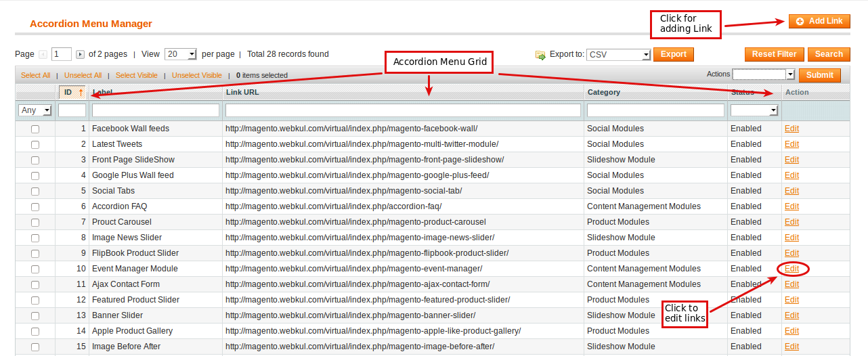Edit the Accordion FAQ link

click(x=791, y=206)
